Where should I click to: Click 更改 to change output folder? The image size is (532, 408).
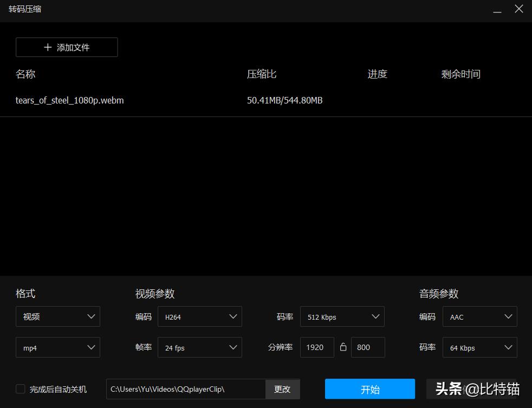[282, 388]
